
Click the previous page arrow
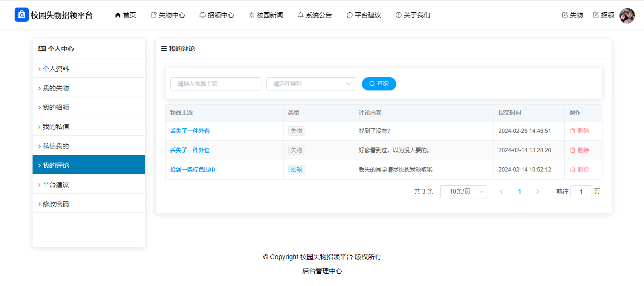501,192
